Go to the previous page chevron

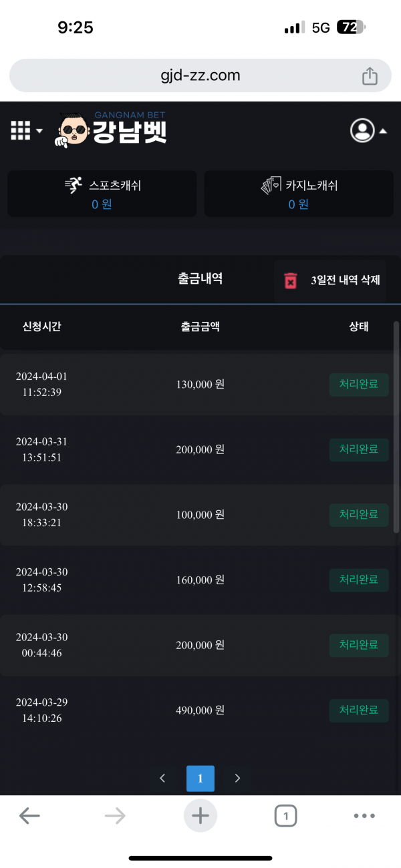162,778
